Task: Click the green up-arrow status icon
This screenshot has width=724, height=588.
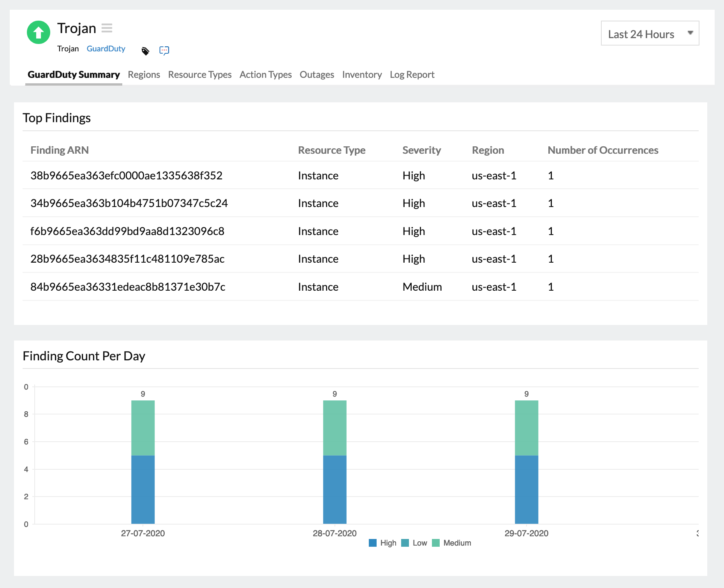Action: pos(38,32)
